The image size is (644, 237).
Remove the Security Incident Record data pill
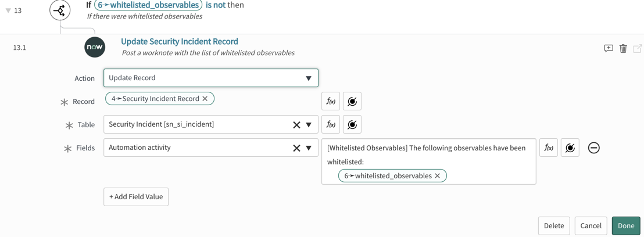pyautogui.click(x=205, y=99)
